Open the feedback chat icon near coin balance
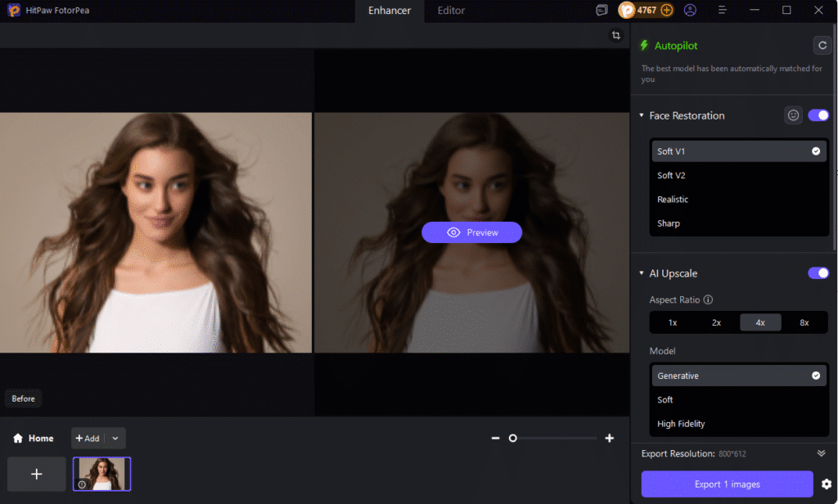The image size is (838, 504). pos(601,10)
